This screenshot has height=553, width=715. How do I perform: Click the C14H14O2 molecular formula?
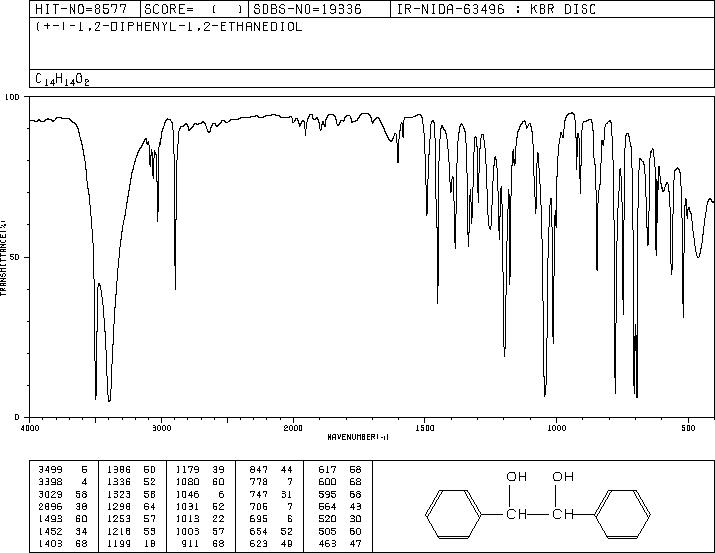click(x=62, y=79)
